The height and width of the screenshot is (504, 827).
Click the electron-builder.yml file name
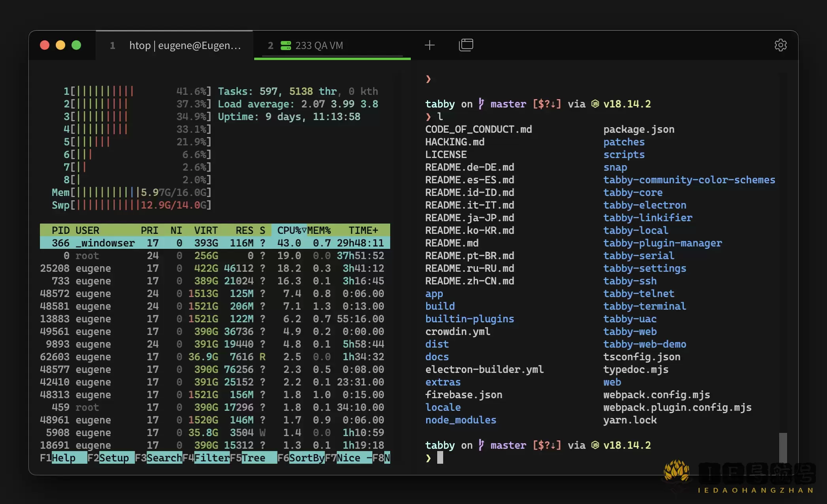pos(484,369)
